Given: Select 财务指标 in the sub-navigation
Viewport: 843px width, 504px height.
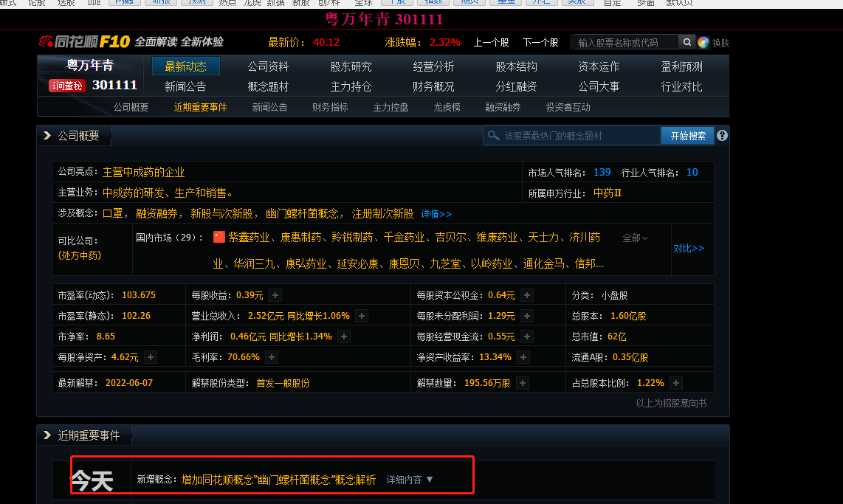Looking at the screenshot, I should (x=330, y=107).
